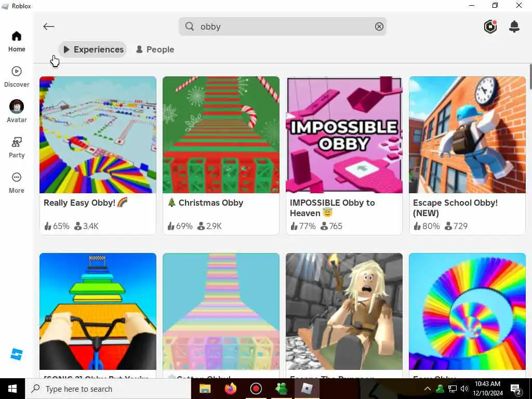This screenshot has width=532, height=399.
Task: Click the 3.4K player count
Action: [87, 226]
